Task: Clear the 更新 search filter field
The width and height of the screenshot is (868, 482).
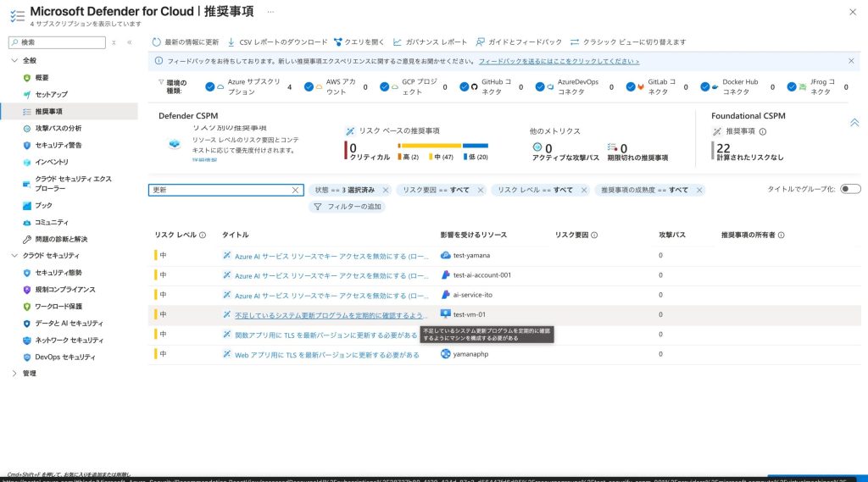Action: pyautogui.click(x=296, y=191)
